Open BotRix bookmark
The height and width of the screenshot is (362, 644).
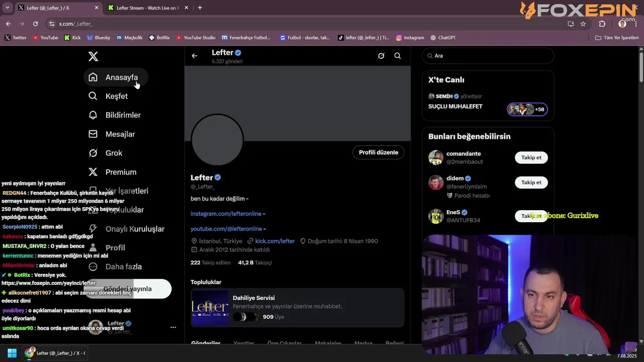click(x=159, y=38)
